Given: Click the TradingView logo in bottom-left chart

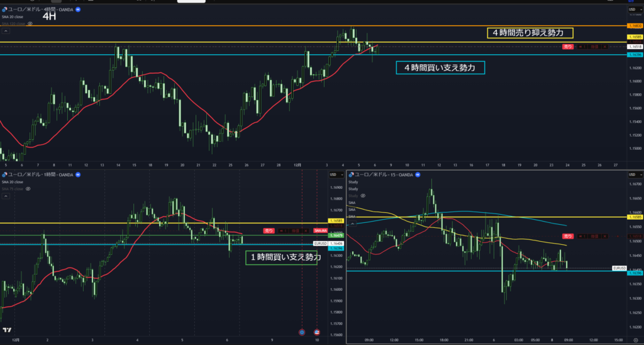Looking at the screenshot, I should pos(7,331).
